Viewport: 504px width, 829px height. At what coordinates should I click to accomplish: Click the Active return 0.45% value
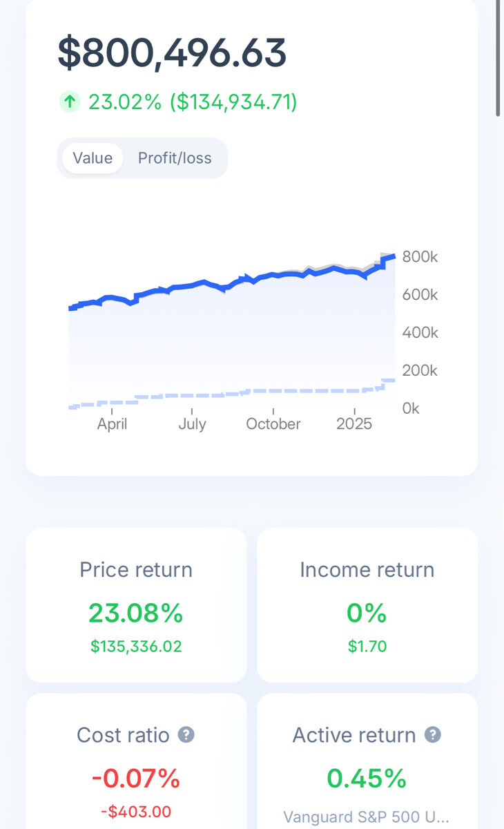pyautogui.click(x=367, y=779)
